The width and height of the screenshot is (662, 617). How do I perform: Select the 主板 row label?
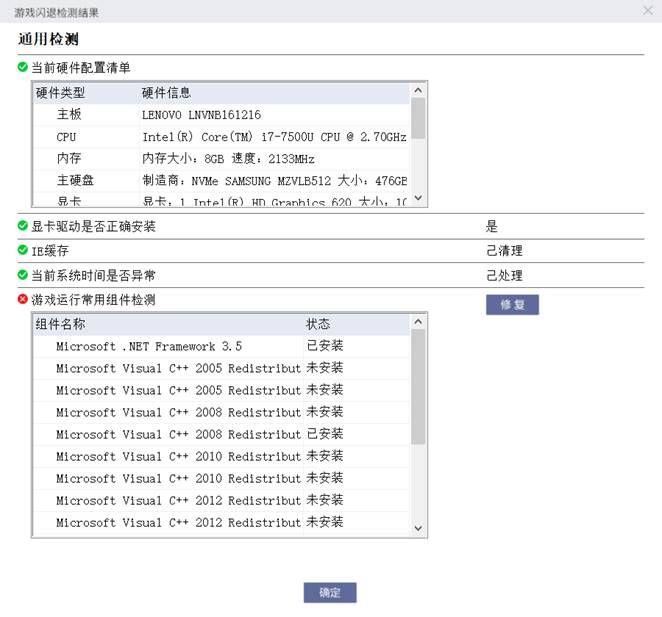(x=69, y=114)
